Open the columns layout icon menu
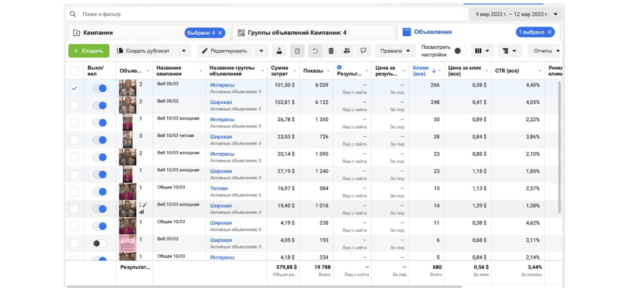 click(481, 51)
